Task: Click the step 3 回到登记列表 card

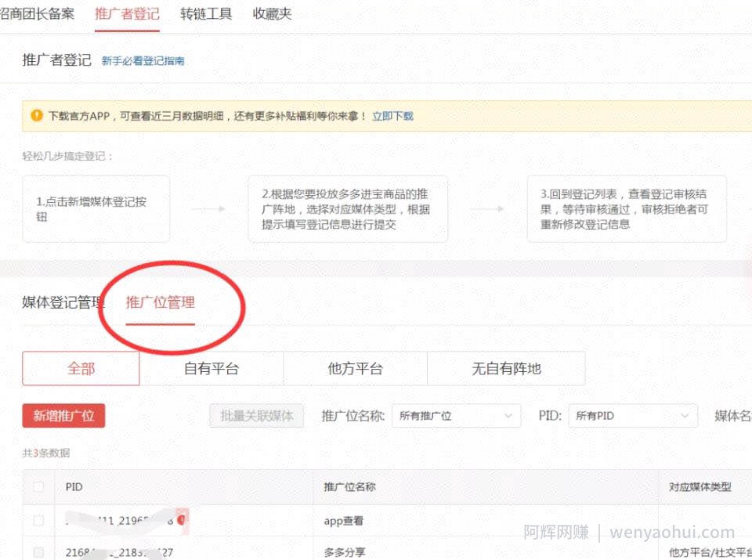Action: pos(627,209)
